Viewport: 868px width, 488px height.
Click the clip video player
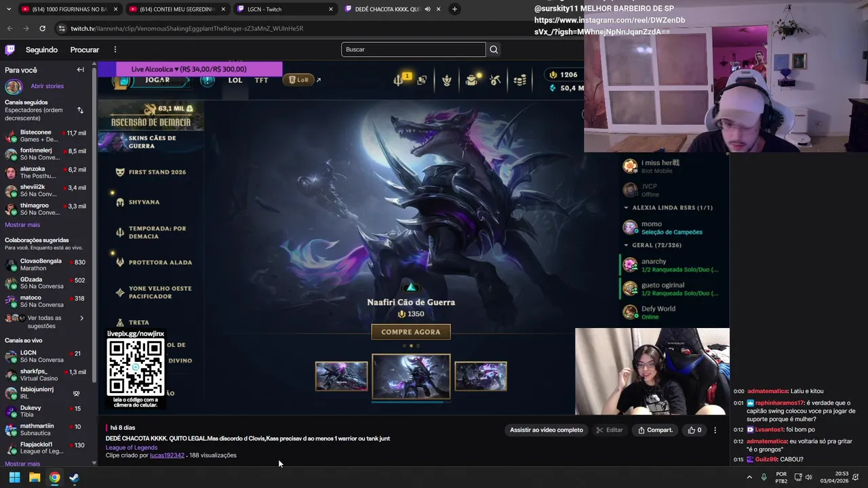(414, 237)
